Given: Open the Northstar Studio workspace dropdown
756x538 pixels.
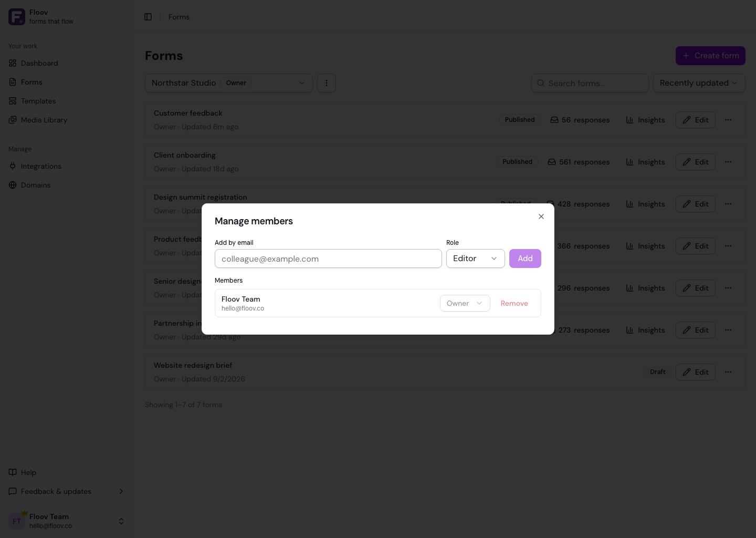Looking at the screenshot, I should 229,83.
